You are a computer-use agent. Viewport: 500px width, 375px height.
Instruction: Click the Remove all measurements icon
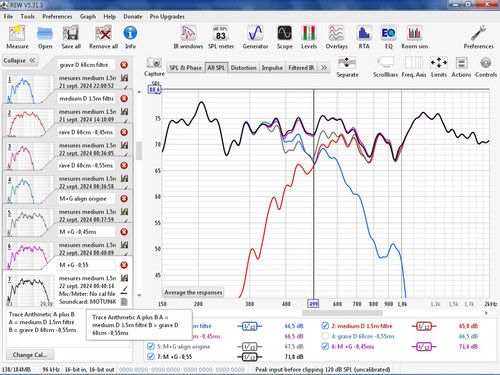103,37
